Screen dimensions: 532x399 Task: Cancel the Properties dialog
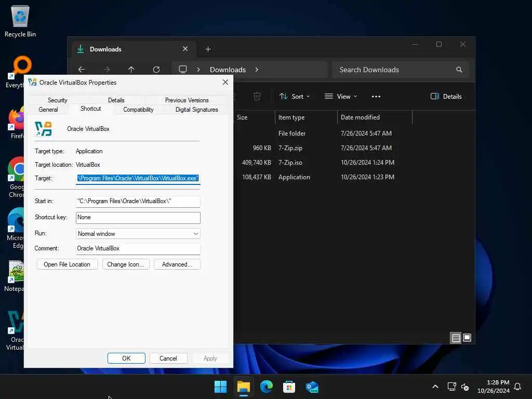[168, 358]
